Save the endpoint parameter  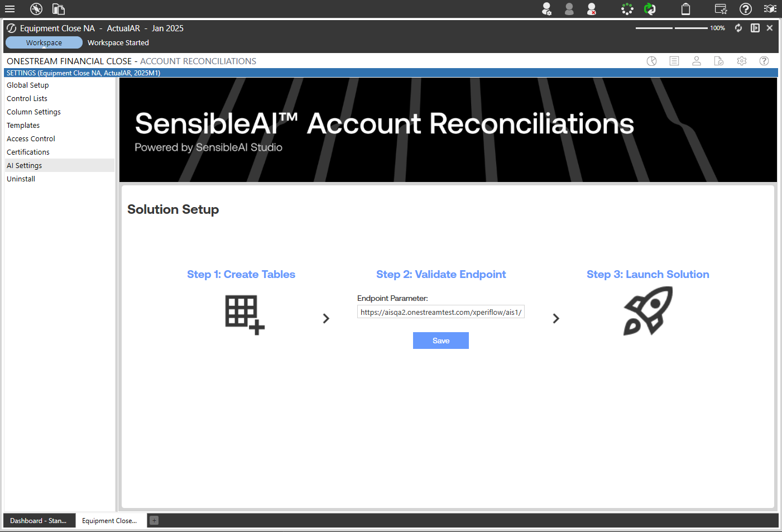441,341
